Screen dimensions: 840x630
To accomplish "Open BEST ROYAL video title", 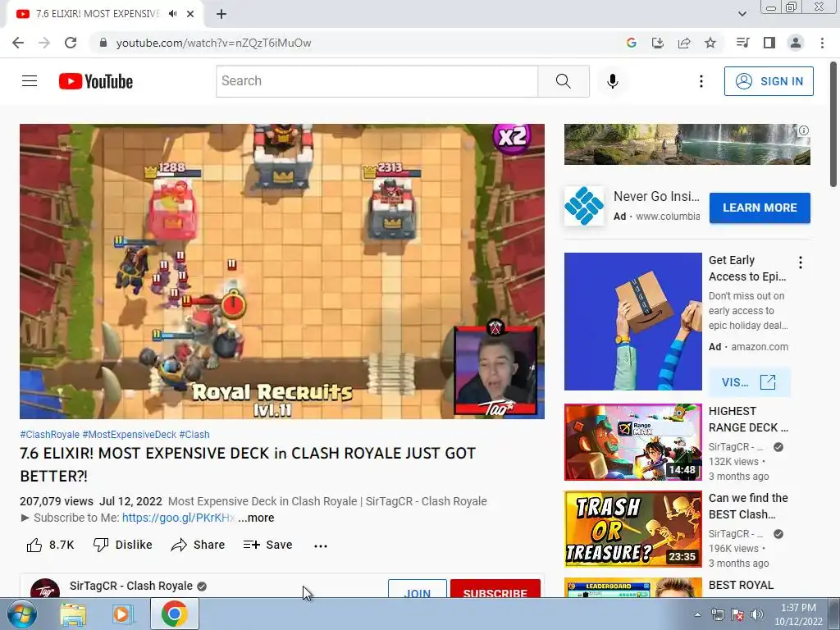I will click(x=741, y=585).
